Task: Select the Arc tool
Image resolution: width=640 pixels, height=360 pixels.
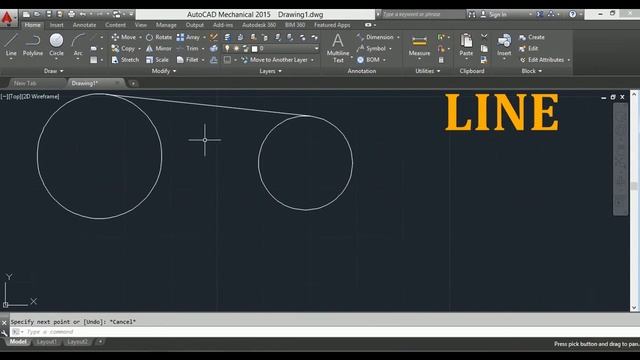Action: click(78, 45)
